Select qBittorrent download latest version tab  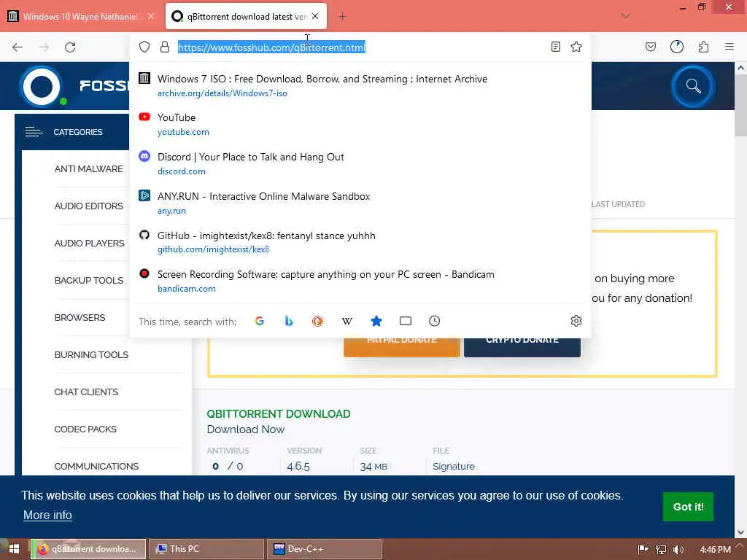tap(246, 16)
